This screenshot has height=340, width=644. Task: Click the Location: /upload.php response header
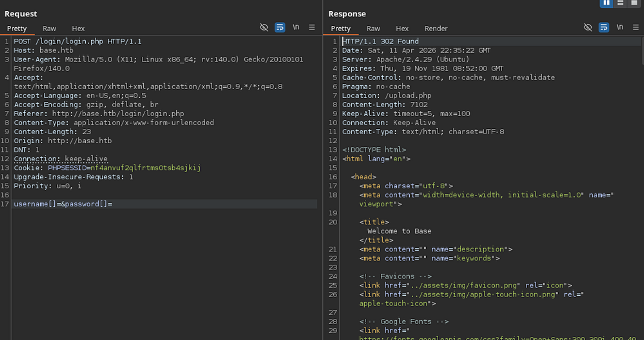387,95
